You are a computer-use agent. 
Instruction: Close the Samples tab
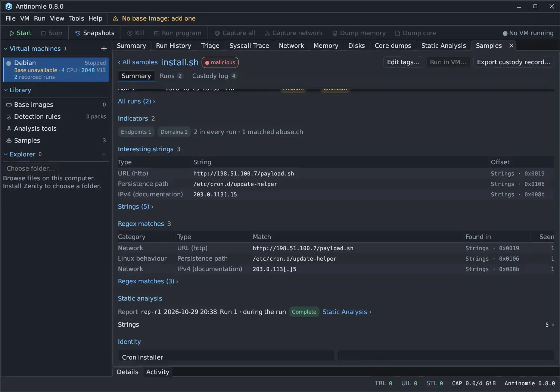[511, 46]
